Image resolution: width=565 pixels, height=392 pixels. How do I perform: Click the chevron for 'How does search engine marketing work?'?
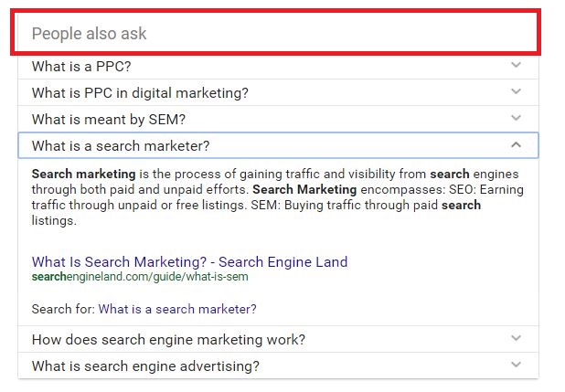tap(516, 339)
